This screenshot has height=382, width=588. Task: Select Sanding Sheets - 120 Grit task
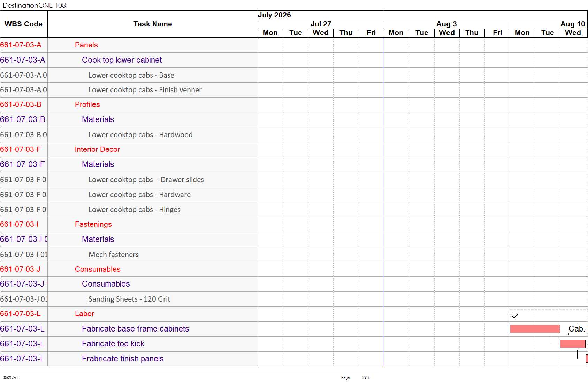pyautogui.click(x=129, y=299)
